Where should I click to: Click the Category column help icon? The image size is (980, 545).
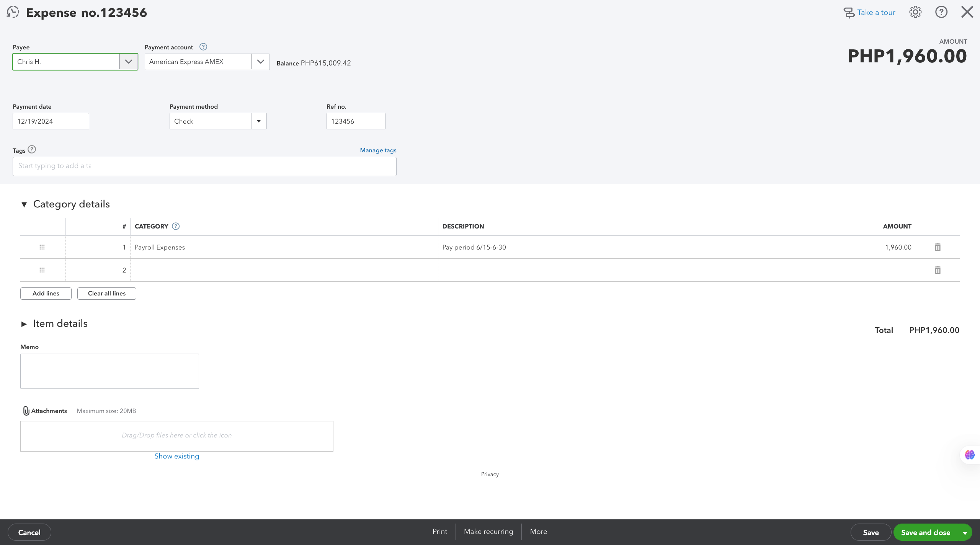point(176,226)
